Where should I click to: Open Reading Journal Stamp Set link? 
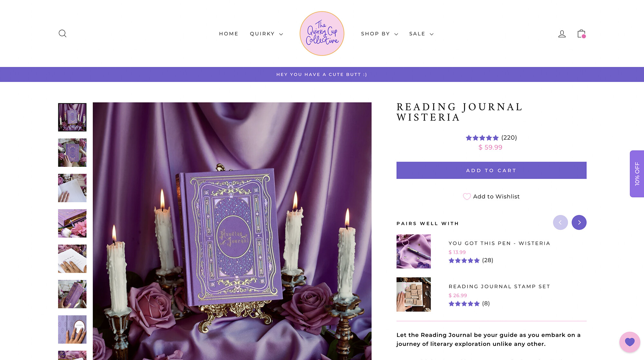(499, 286)
